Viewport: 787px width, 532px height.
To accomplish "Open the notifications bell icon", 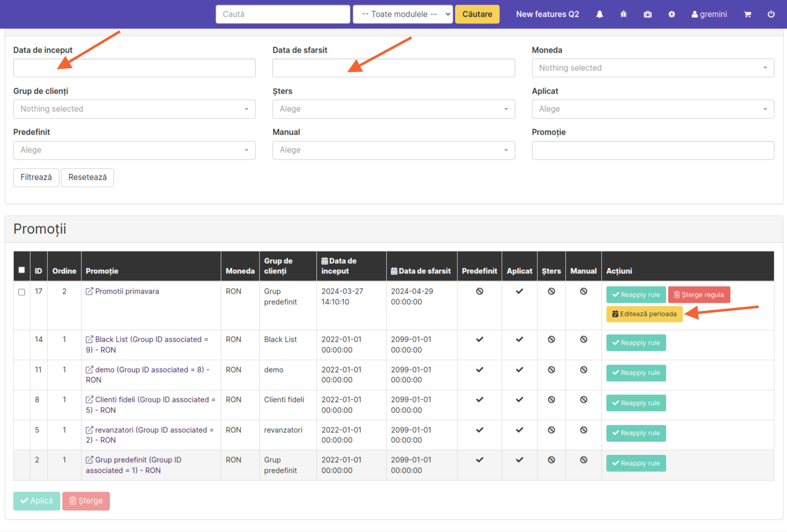I will tap(599, 14).
